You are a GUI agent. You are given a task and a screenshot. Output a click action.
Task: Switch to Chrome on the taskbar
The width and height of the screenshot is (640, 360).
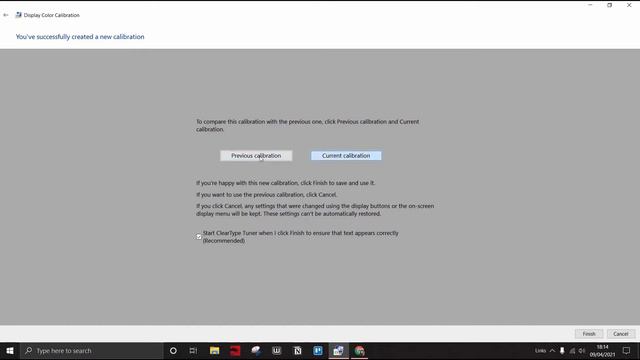click(x=360, y=351)
